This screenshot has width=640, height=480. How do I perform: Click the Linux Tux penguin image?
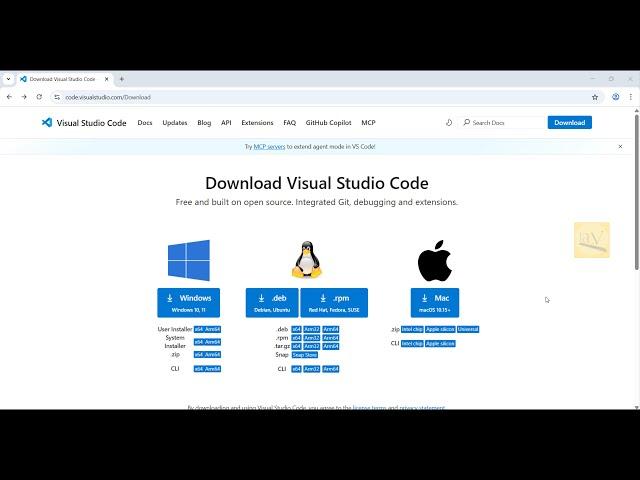(307, 260)
